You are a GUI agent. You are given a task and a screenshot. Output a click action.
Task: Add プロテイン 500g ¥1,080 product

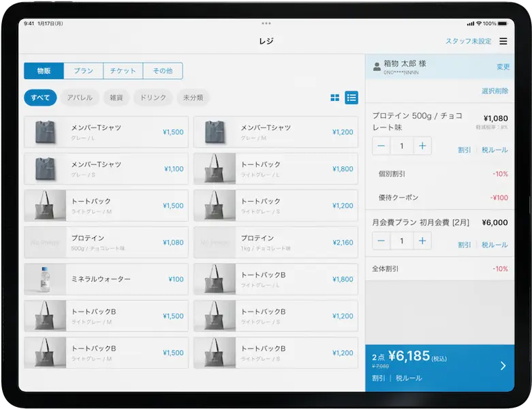(106, 243)
